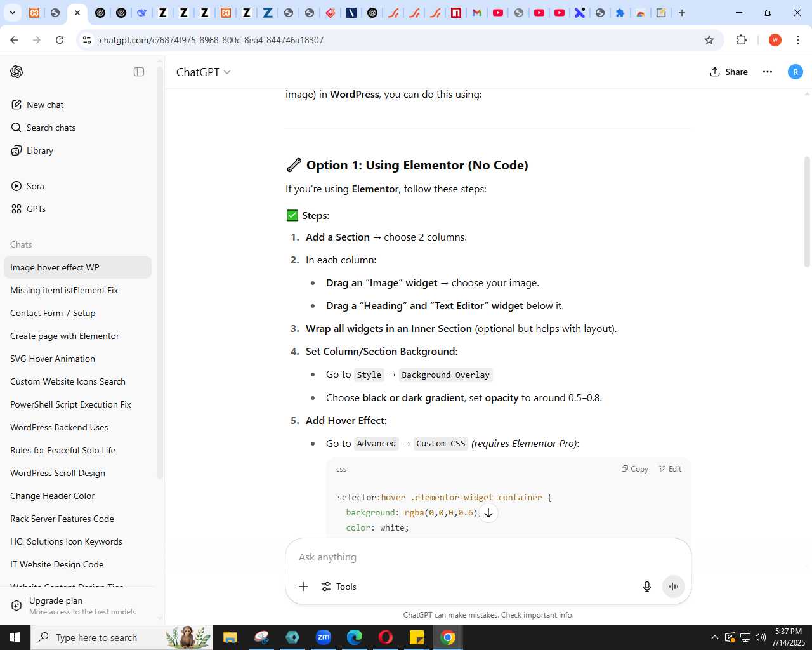Open Rack Server Features Code chat

click(x=77, y=519)
